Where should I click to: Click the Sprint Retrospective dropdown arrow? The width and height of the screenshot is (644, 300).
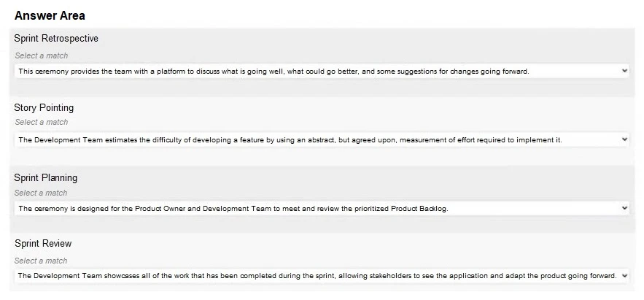[x=624, y=71]
